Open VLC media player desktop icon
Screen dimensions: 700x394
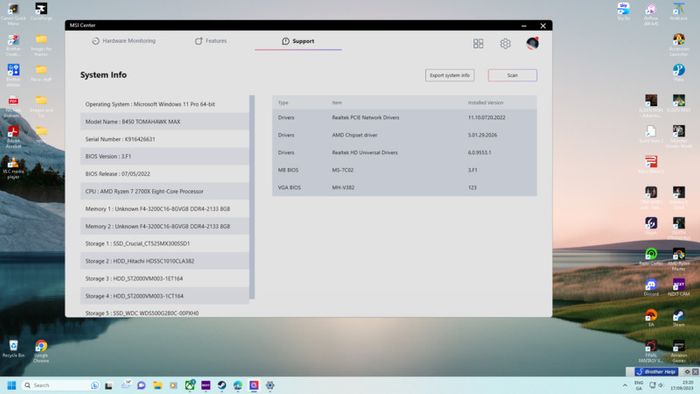pyautogui.click(x=13, y=167)
